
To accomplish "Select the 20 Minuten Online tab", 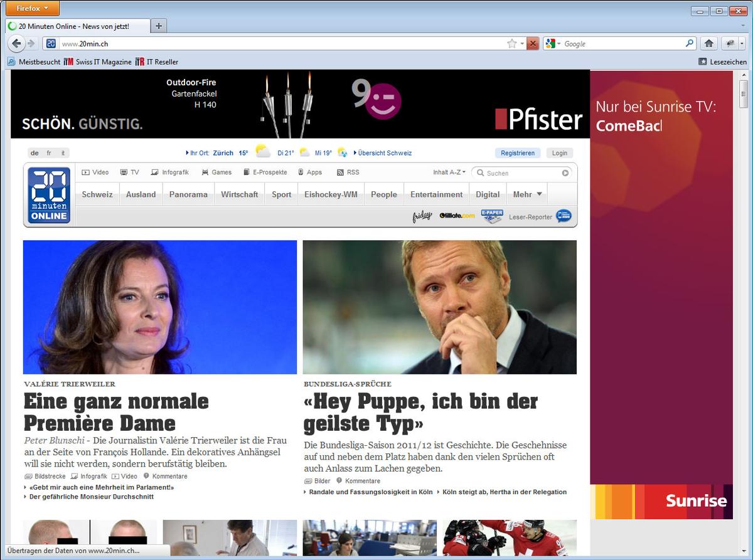I will 78,26.
